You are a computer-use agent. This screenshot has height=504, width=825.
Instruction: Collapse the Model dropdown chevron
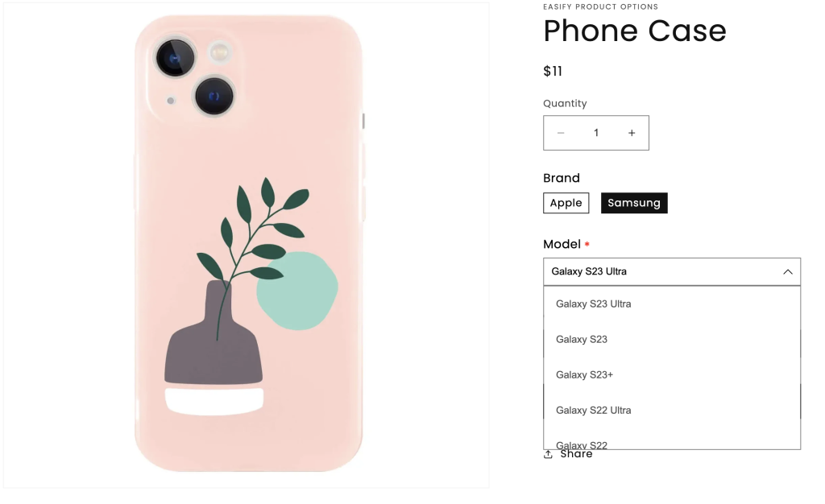point(787,271)
